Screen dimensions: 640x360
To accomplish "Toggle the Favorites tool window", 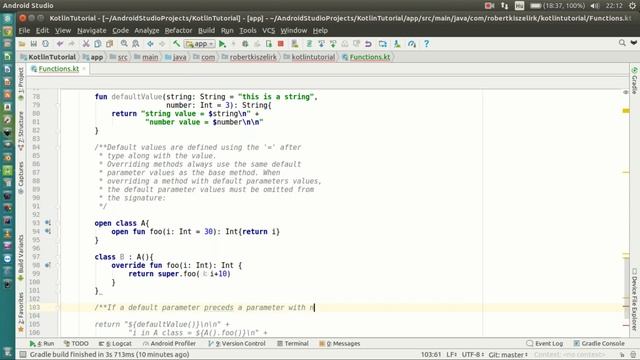I will pos(21,312).
